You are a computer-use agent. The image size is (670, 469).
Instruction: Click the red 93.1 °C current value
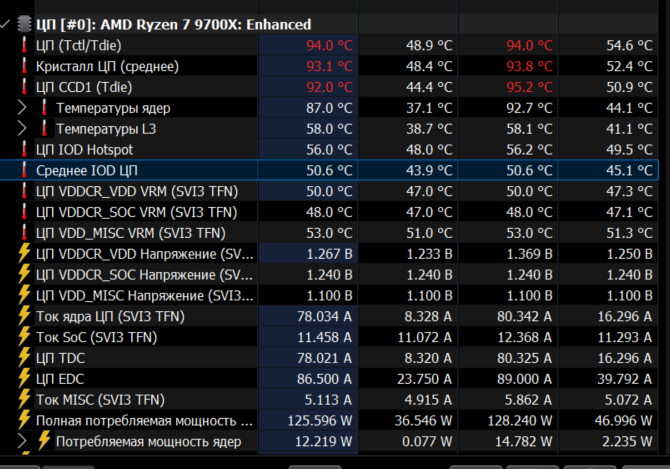(x=329, y=66)
